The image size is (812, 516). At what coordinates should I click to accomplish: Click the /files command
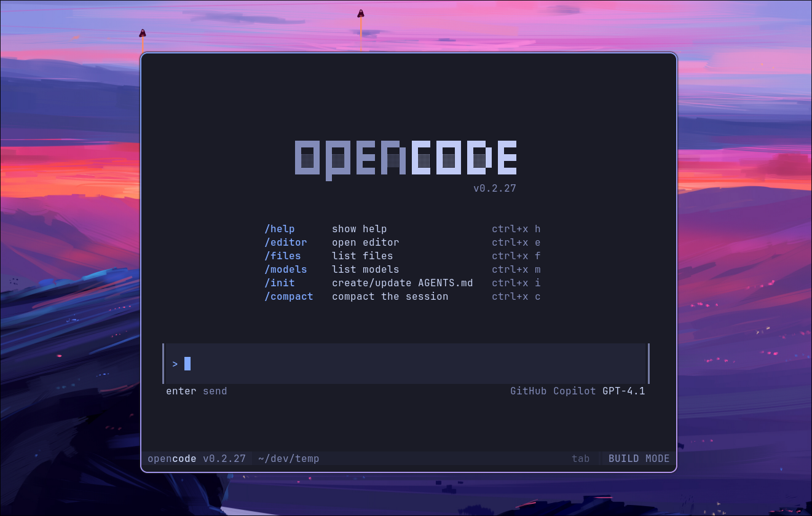pyautogui.click(x=283, y=256)
